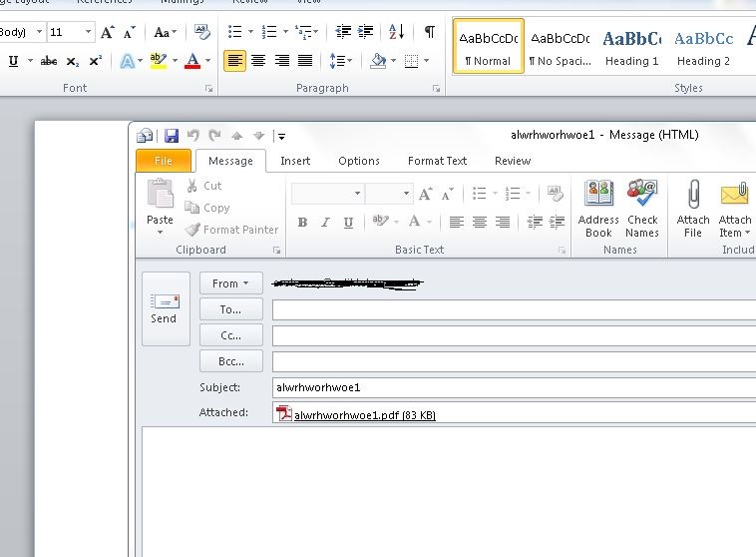
Task: Click Undo icon in Outlook message toolbar
Action: pyautogui.click(x=192, y=136)
